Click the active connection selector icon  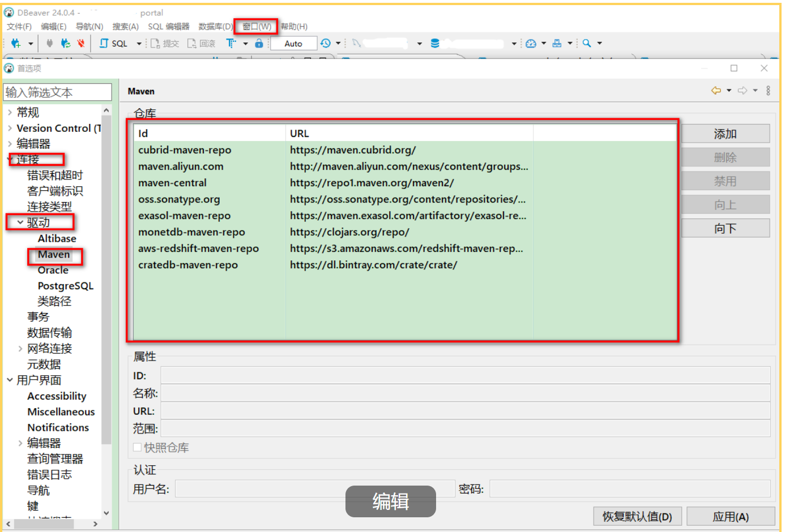356,43
